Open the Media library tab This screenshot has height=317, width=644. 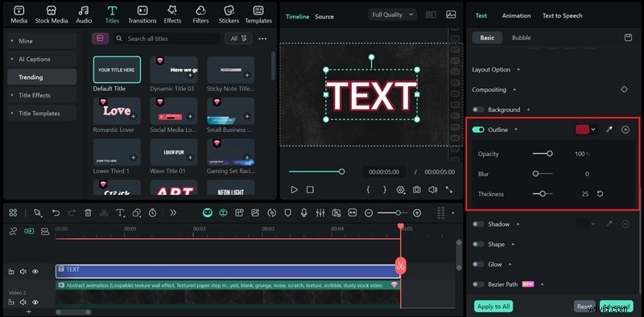19,14
